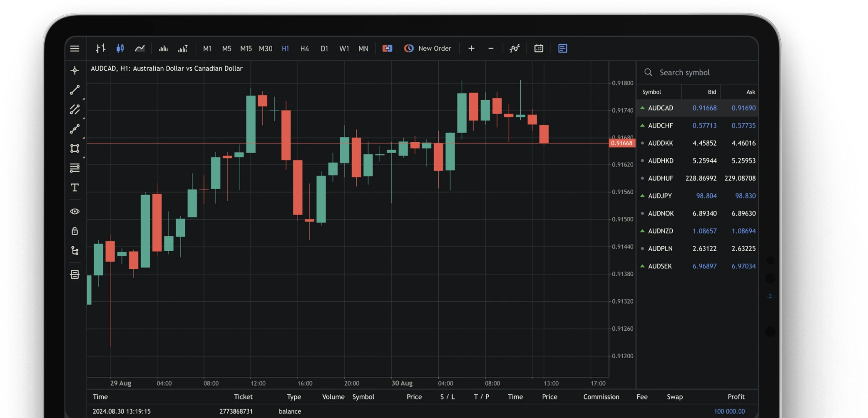The height and width of the screenshot is (418, 868).
Task: Select ticket number 2773868731
Action: (x=236, y=411)
